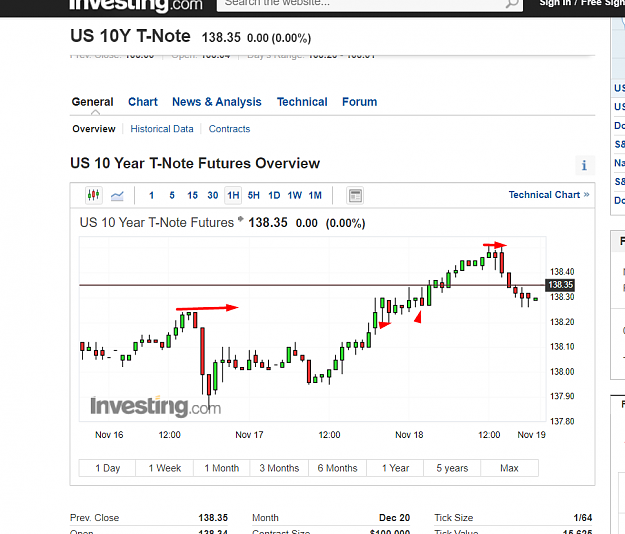Click the Month value Dec 20

pyautogui.click(x=394, y=518)
